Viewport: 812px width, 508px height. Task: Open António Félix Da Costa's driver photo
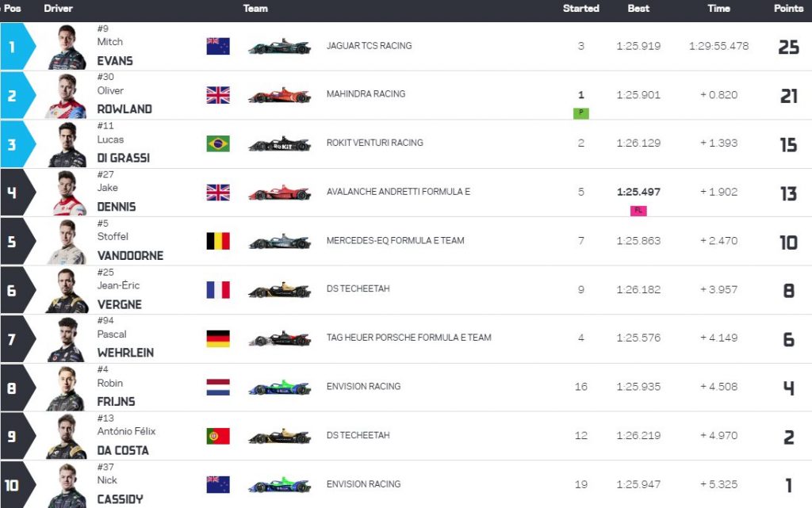(67, 437)
